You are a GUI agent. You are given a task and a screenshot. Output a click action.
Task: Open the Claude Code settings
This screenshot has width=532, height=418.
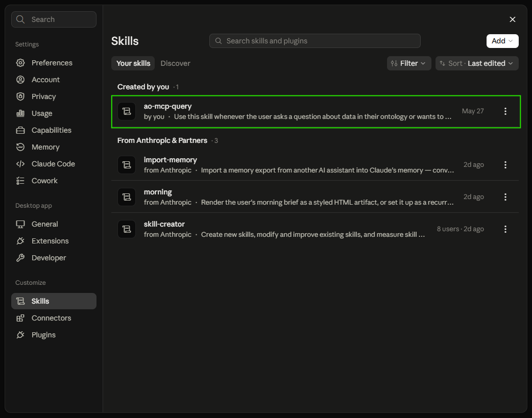pos(54,164)
